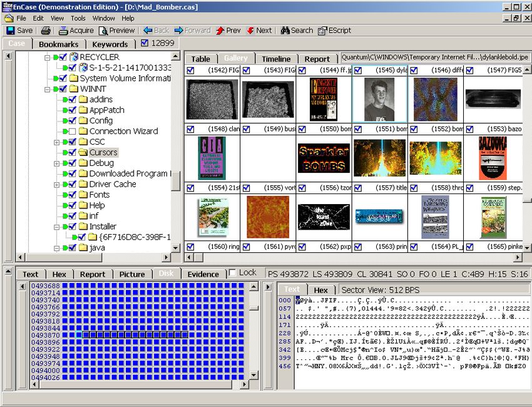This screenshot has height=407, width=532.
Task: Open Preview from the toolbar
Action: 116,31
